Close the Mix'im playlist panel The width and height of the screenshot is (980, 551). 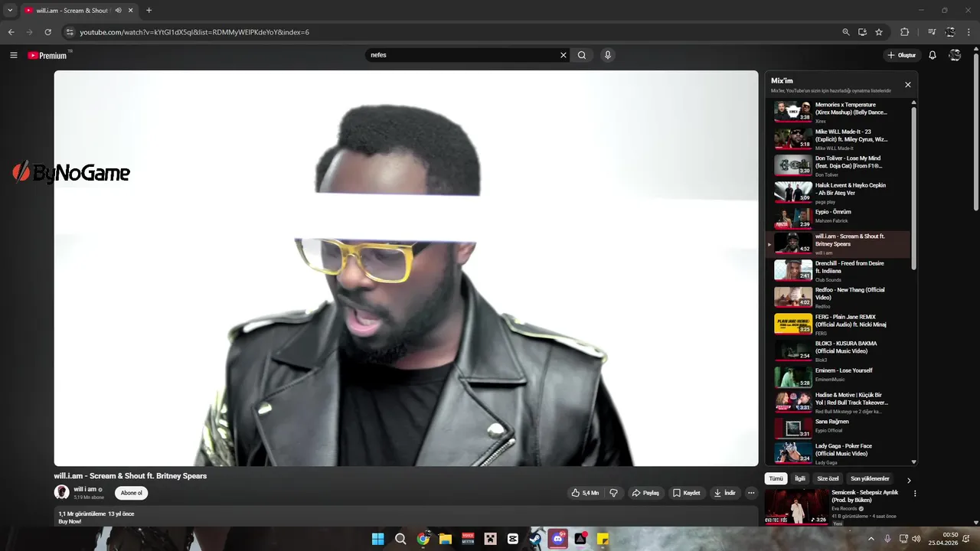tap(908, 85)
